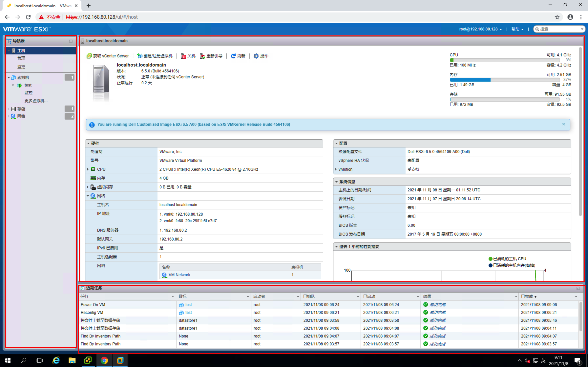This screenshot has width=588, height=367.
Task: Minimize the navigator panel icon
Action: coord(71,41)
